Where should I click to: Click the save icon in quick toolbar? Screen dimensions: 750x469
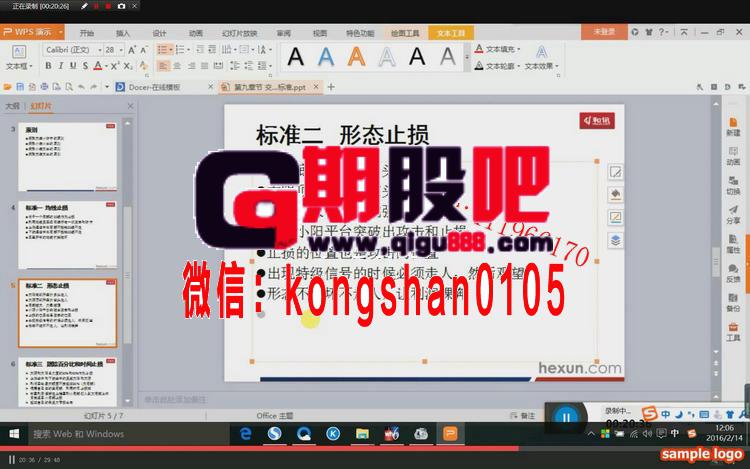click(20, 87)
